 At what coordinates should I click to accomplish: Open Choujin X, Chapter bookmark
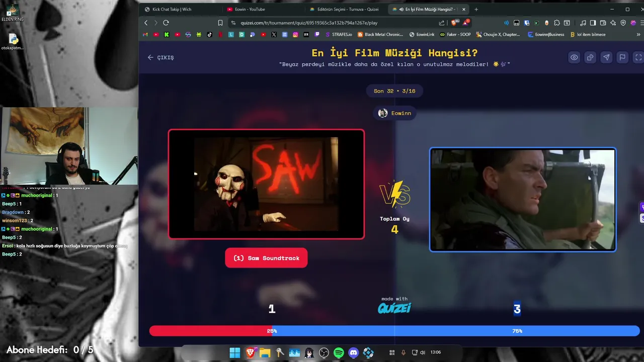pyautogui.click(x=498, y=35)
